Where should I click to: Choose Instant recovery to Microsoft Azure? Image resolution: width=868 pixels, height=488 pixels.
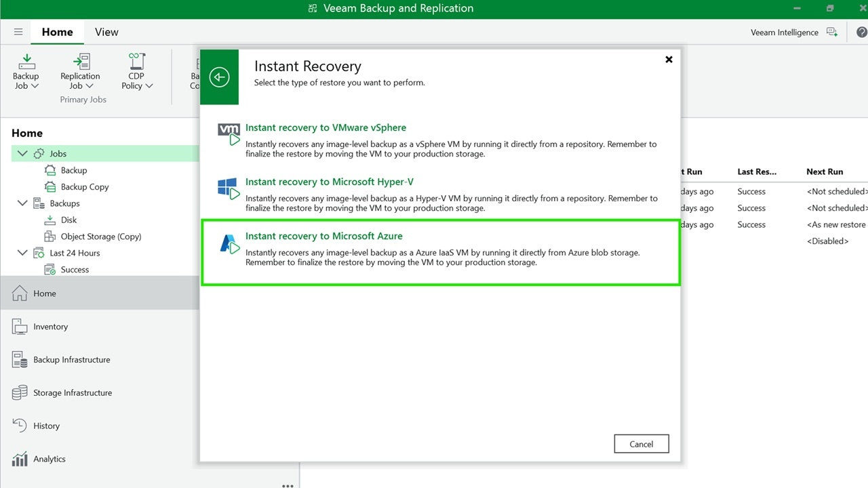(323, 236)
